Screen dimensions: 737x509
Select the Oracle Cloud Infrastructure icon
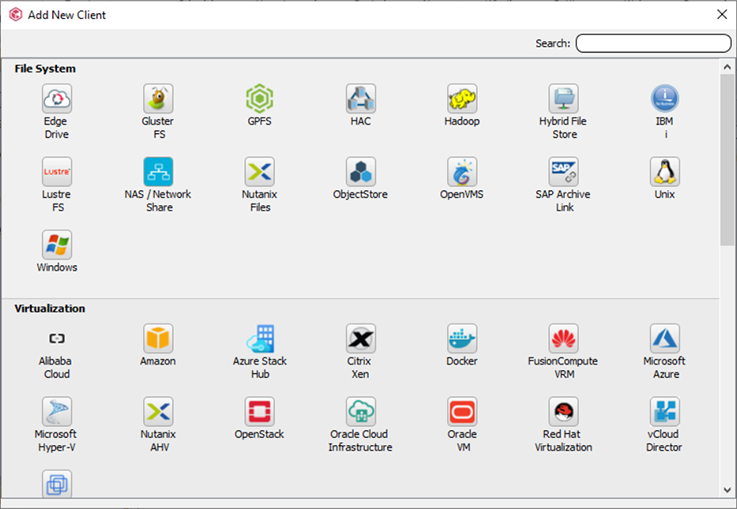[x=361, y=411]
